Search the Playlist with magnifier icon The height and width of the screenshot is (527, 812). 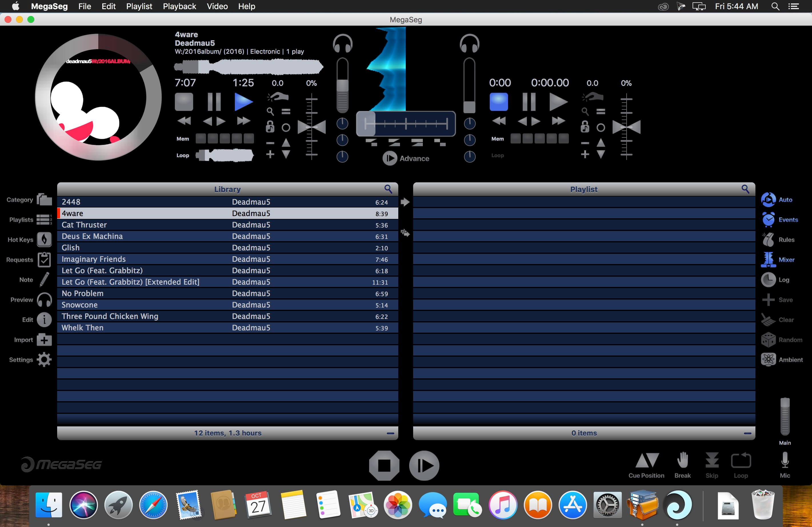click(745, 189)
